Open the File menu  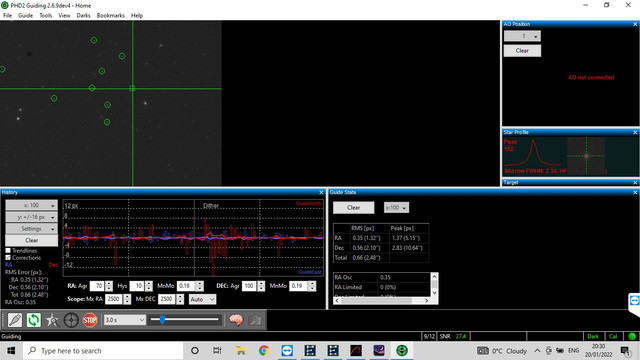(x=7, y=16)
